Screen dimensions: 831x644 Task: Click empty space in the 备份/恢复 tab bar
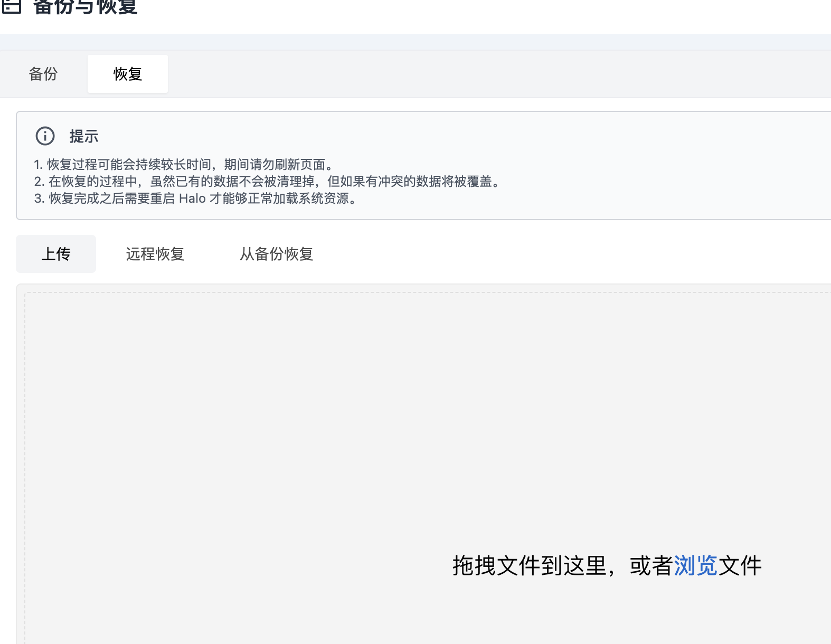click(475, 74)
